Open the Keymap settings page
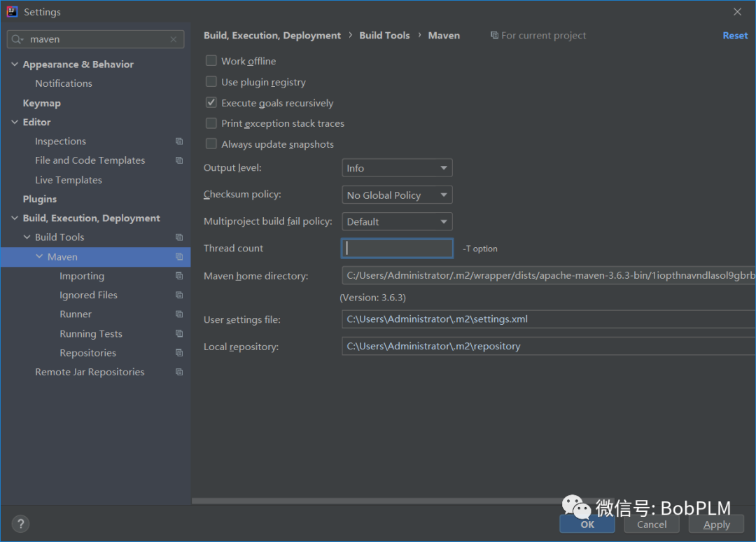This screenshot has width=756, height=542. click(x=41, y=103)
